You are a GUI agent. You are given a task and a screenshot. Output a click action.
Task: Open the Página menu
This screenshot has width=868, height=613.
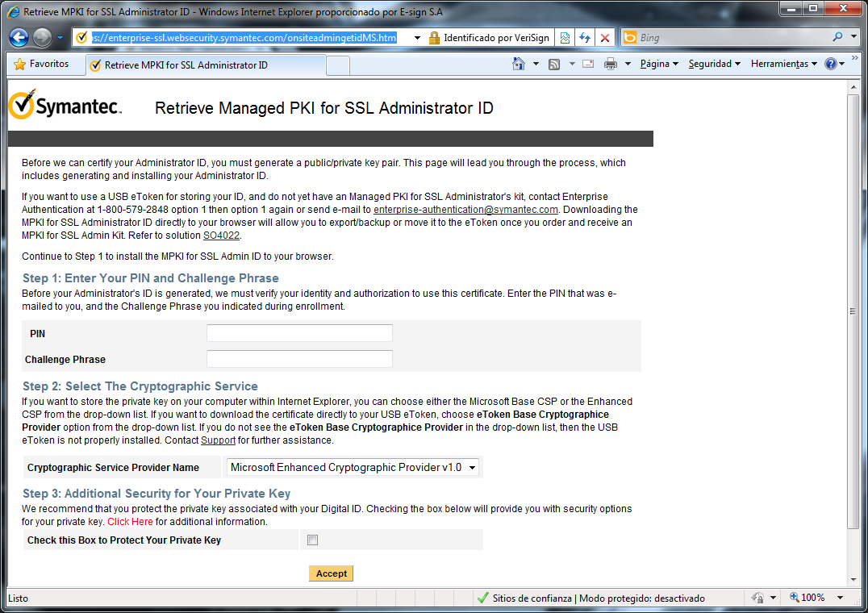(x=658, y=65)
